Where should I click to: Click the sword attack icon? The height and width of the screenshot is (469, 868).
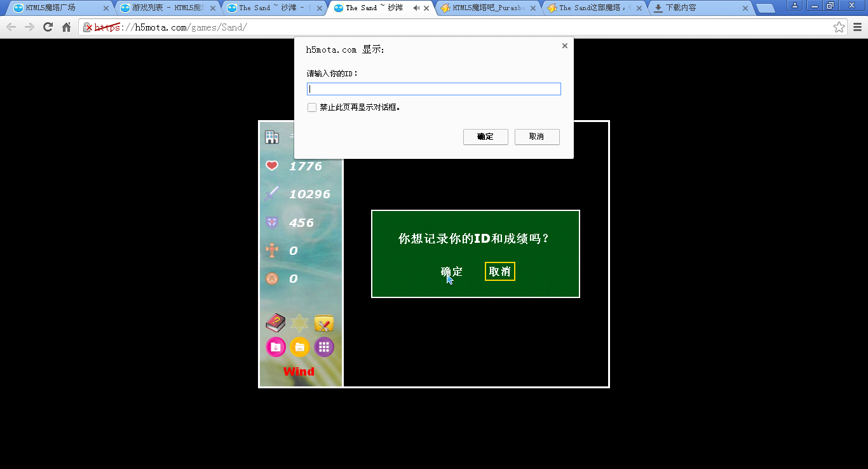[x=272, y=194]
